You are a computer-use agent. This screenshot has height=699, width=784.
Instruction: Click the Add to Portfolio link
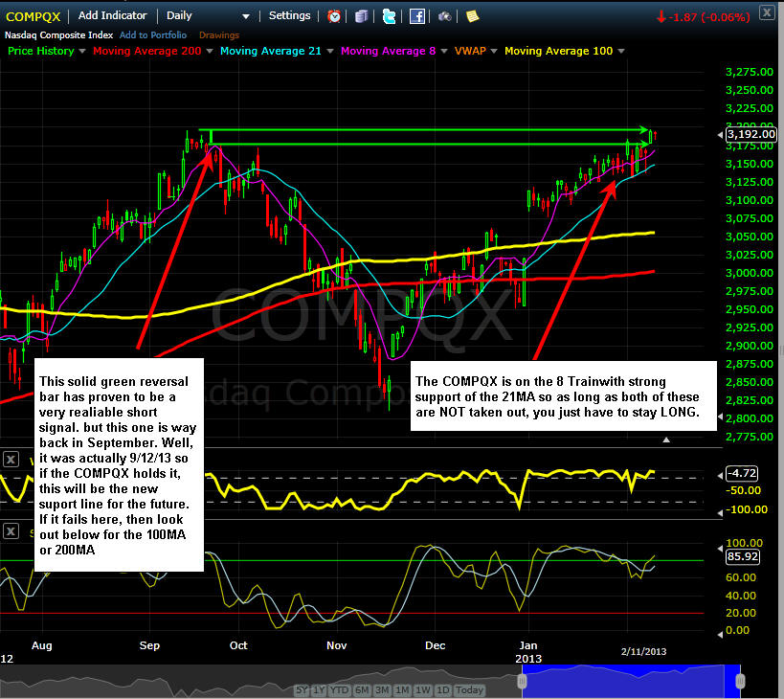(153, 35)
